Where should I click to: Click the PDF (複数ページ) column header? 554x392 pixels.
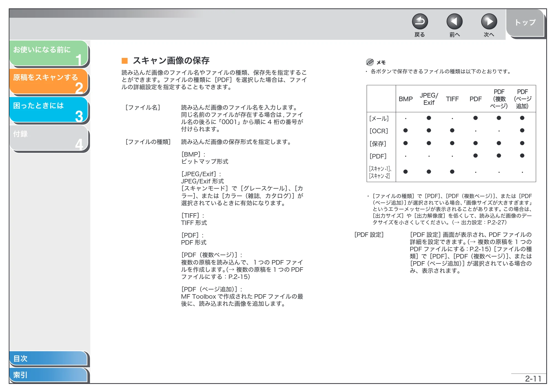(x=499, y=99)
